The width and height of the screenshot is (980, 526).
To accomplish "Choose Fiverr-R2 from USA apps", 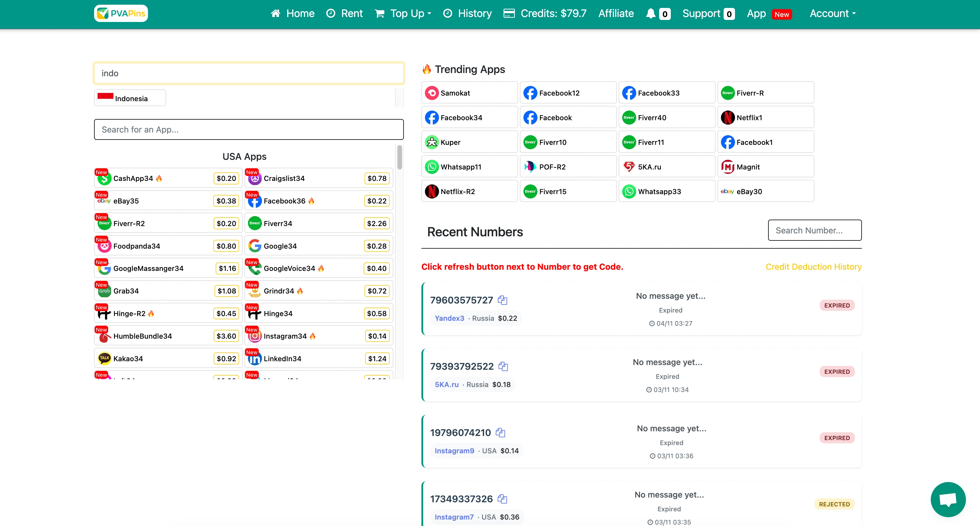I will tap(168, 223).
